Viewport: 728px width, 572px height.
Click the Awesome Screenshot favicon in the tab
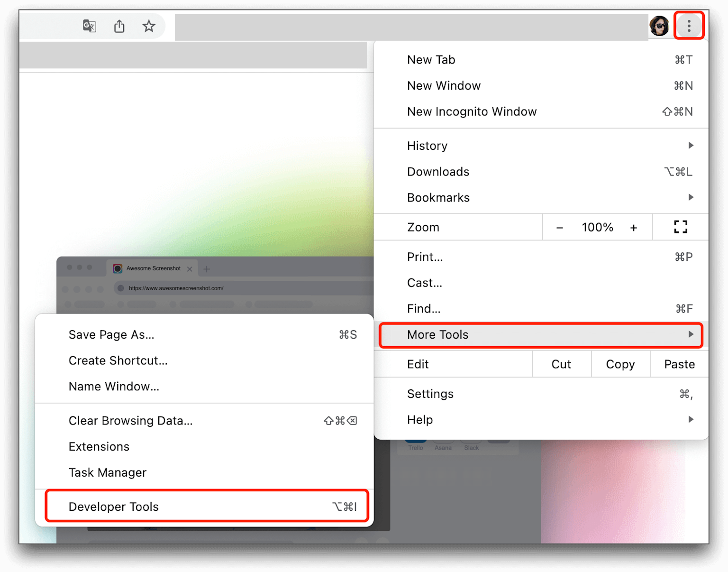coord(117,268)
